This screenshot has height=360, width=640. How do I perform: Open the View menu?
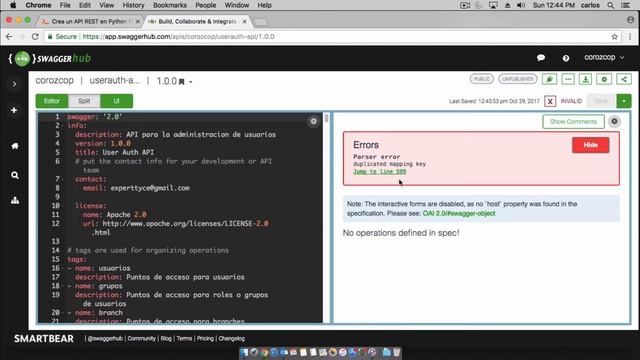[x=107, y=5]
